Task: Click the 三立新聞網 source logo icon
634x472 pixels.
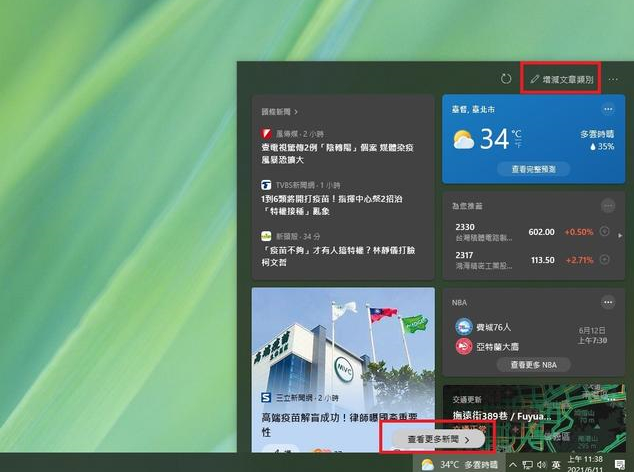Action: (x=266, y=398)
